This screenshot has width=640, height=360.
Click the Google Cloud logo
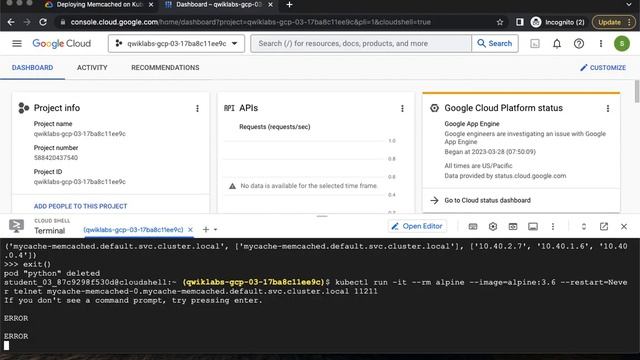click(62, 44)
